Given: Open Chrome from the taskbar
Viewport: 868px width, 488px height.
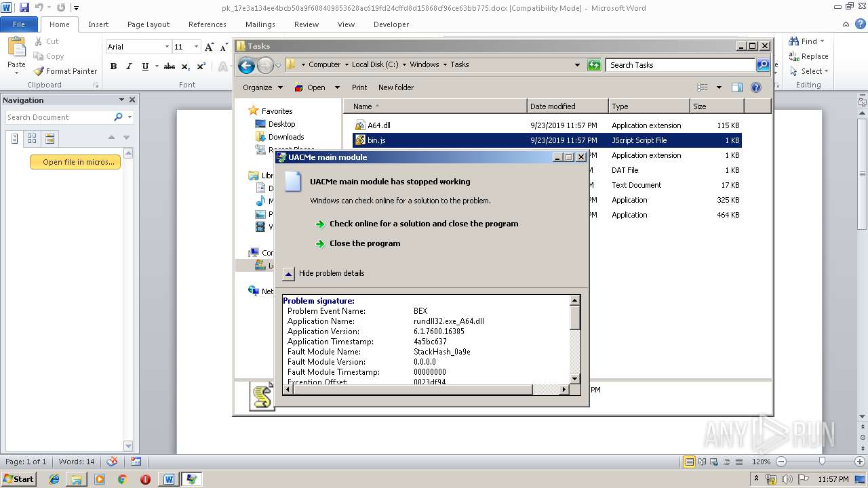Looking at the screenshot, I should tap(122, 479).
